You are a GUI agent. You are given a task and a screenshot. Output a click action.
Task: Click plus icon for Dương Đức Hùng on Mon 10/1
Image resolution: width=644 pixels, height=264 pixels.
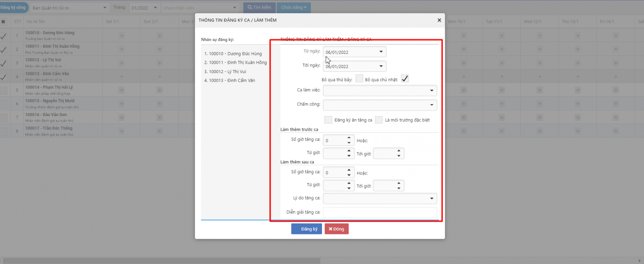(x=463, y=36)
